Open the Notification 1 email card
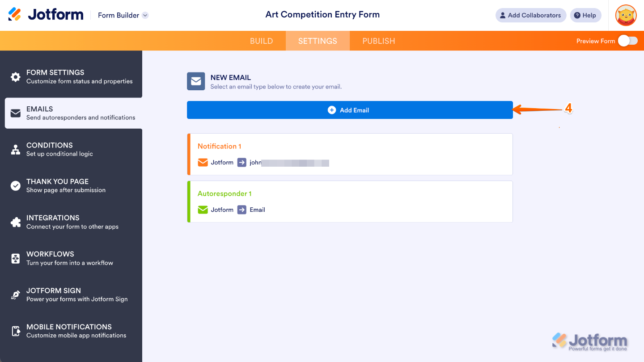 tap(350, 154)
